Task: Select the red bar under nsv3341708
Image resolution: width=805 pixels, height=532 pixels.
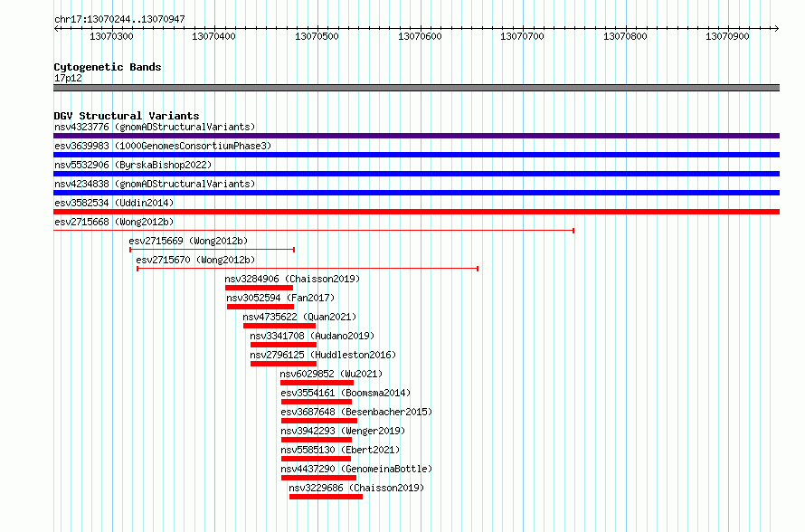Action: [x=283, y=345]
